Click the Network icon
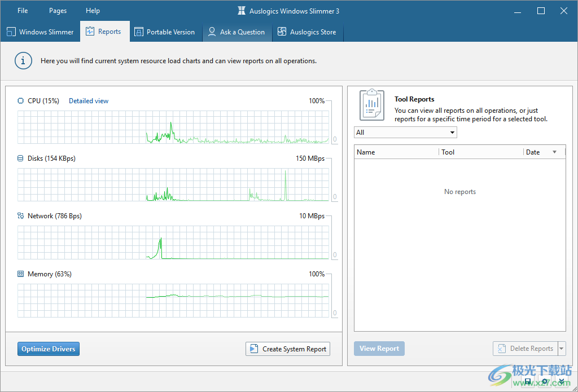Viewport: 578px width, 392px height. tap(21, 216)
